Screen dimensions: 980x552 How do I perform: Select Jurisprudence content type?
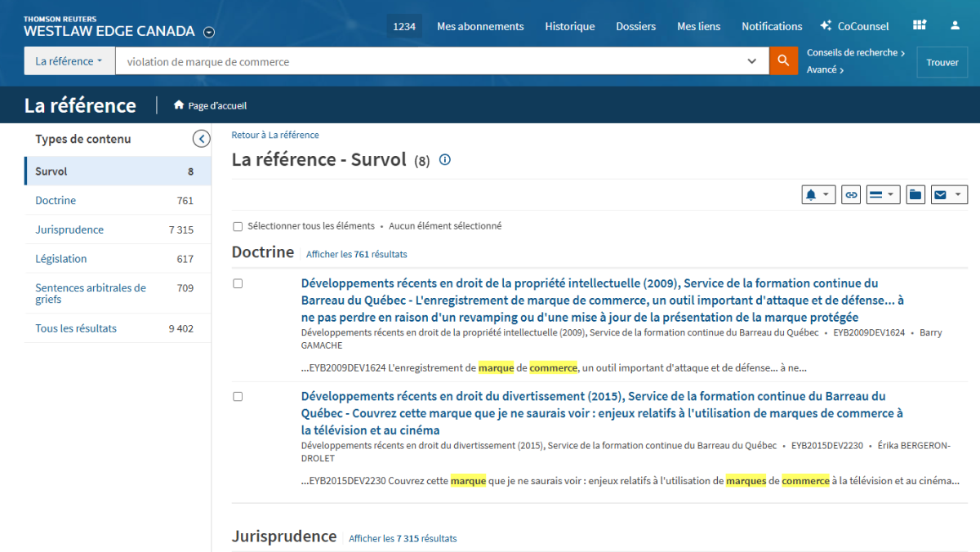[x=69, y=229]
